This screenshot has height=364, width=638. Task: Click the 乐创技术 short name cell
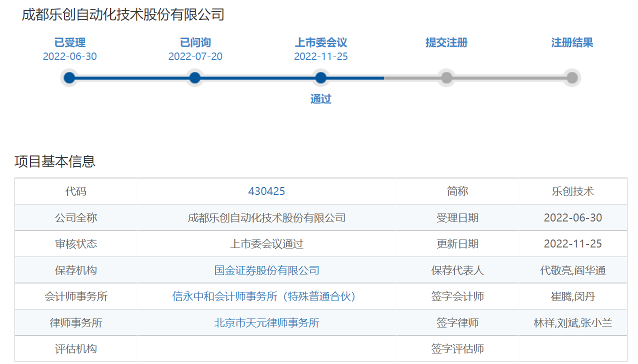click(x=572, y=191)
